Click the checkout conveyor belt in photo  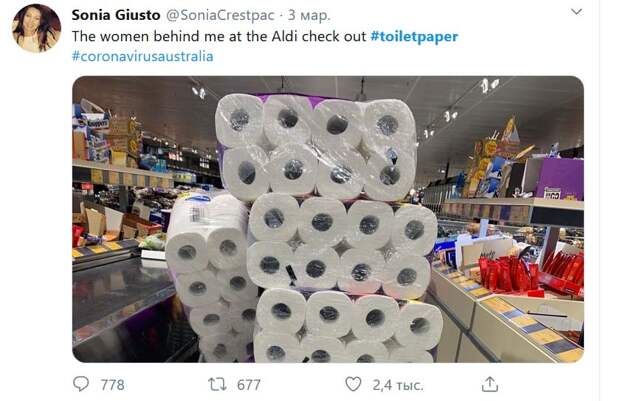coord(121,301)
